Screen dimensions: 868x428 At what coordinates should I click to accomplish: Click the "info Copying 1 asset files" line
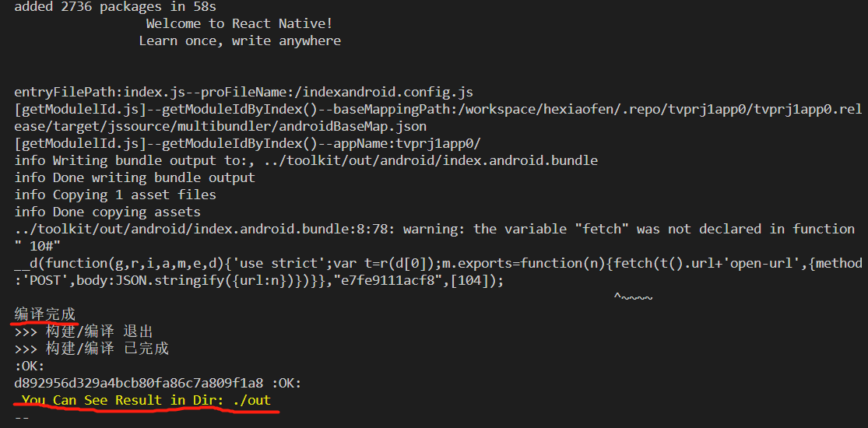point(114,195)
